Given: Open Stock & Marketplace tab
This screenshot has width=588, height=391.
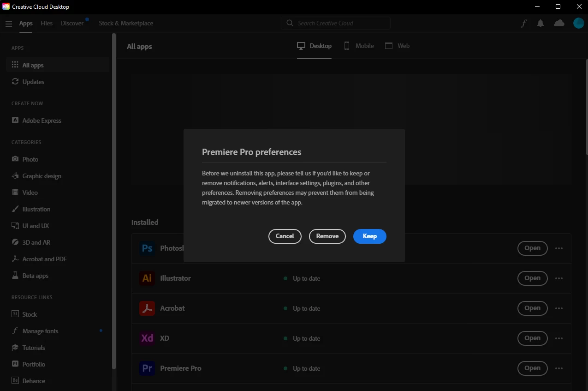Looking at the screenshot, I should (126, 23).
